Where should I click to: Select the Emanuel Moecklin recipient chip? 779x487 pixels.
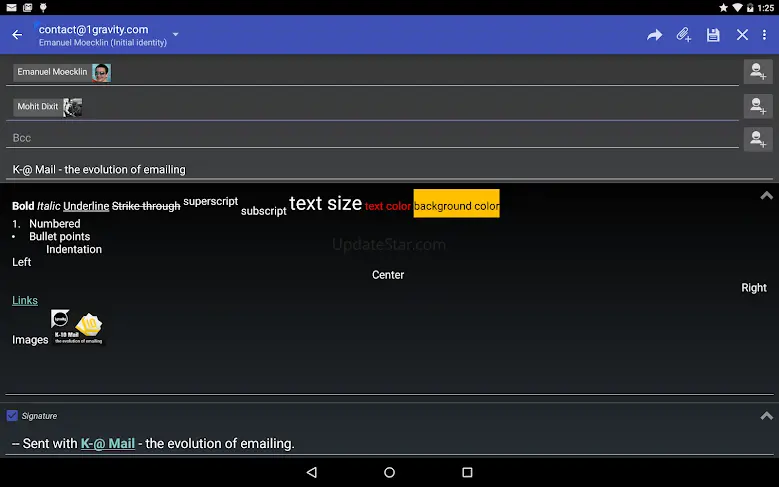click(x=62, y=73)
